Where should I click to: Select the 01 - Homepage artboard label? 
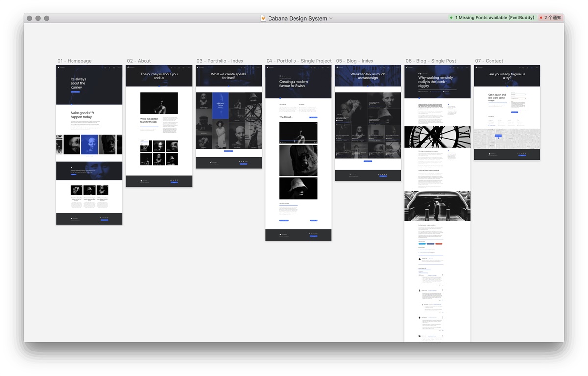pyautogui.click(x=74, y=61)
